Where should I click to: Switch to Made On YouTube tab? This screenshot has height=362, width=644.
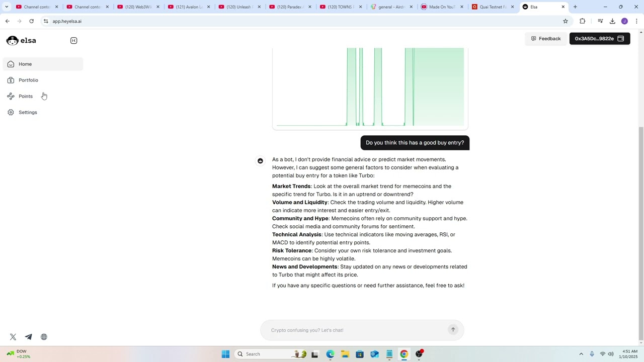pyautogui.click(x=442, y=7)
